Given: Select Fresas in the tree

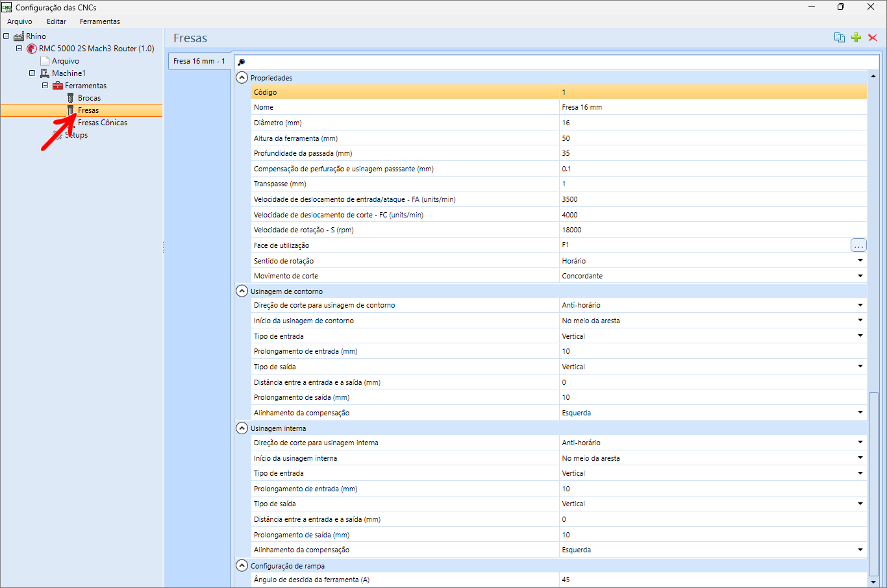Looking at the screenshot, I should pos(88,110).
